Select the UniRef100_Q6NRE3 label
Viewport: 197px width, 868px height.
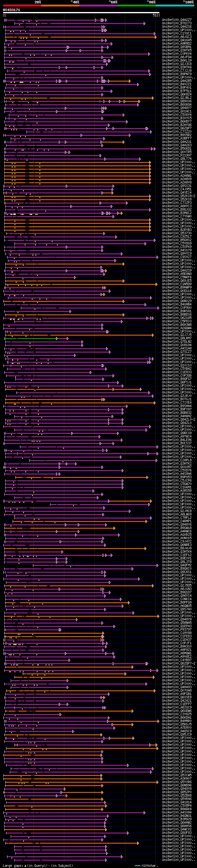point(177,545)
